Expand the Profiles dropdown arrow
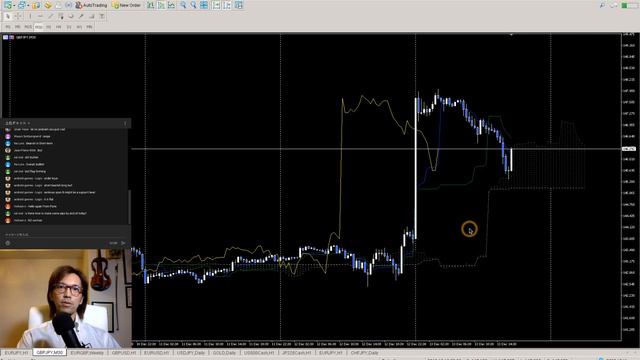Screen dimensions: 640x360 click(x=27, y=6)
